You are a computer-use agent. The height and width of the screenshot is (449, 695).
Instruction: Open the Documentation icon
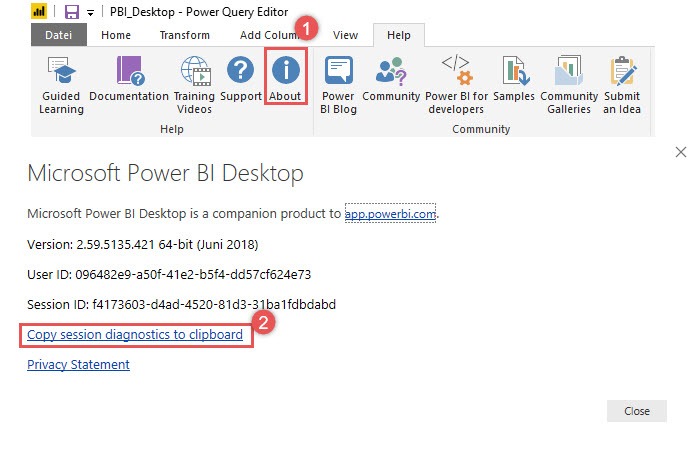click(x=129, y=78)
